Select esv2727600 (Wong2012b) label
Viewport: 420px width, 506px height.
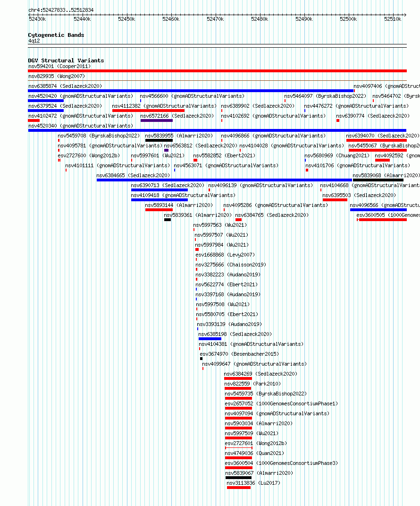point(89,155)
